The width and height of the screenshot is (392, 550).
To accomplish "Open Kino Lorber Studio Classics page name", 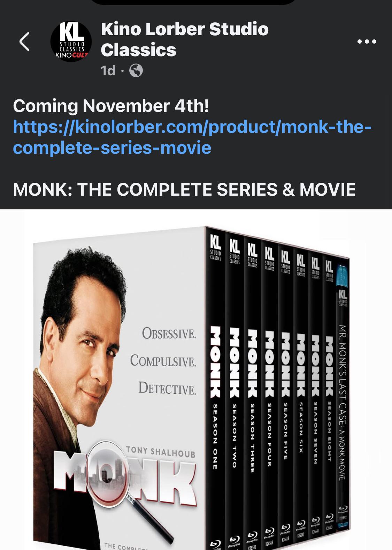I will pos(185,39).
